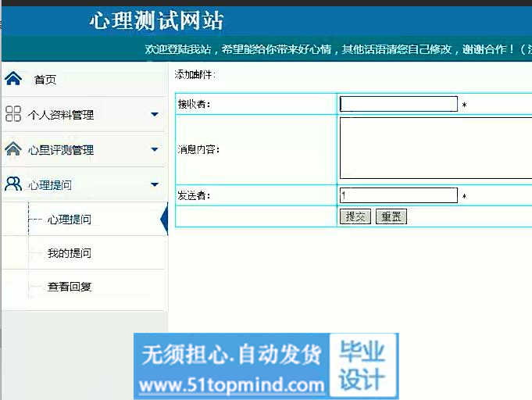Viewport: 532px width, 400px height.
Task: Focus the 接收者 input field
Action: coord(398,104)
